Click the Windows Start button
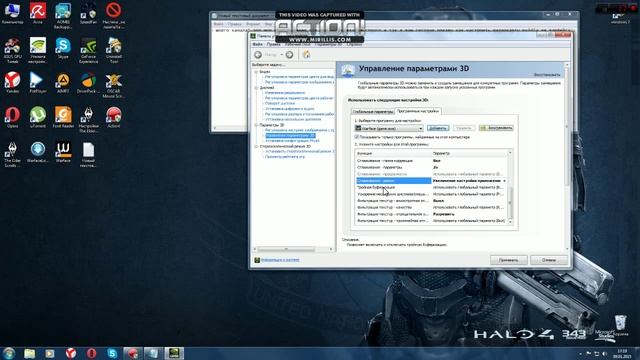The width and height of the screenshot is (640, 360). point(9,353)
